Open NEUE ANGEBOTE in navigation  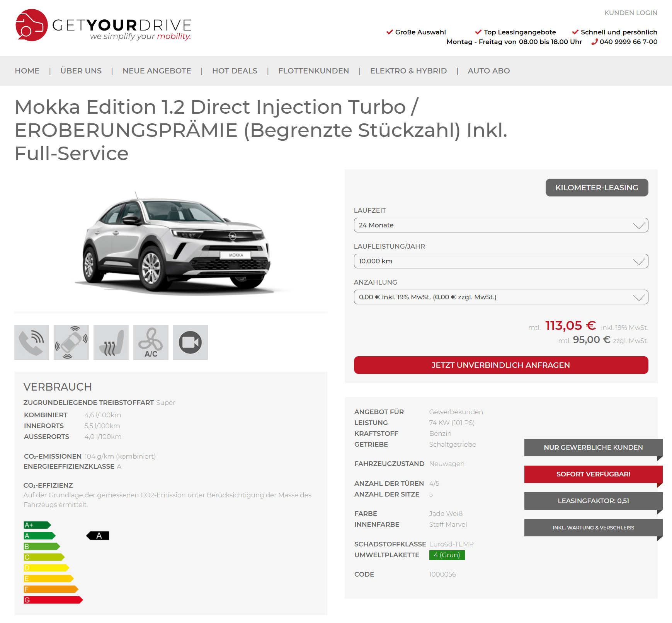click(x=157, y=71)
